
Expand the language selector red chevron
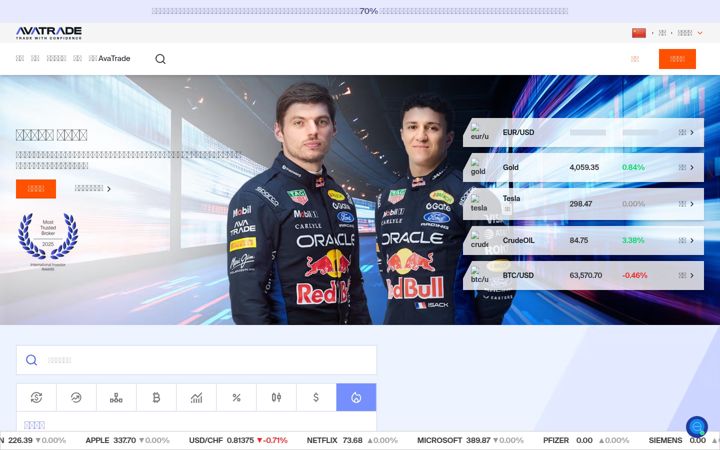[700, 33]
